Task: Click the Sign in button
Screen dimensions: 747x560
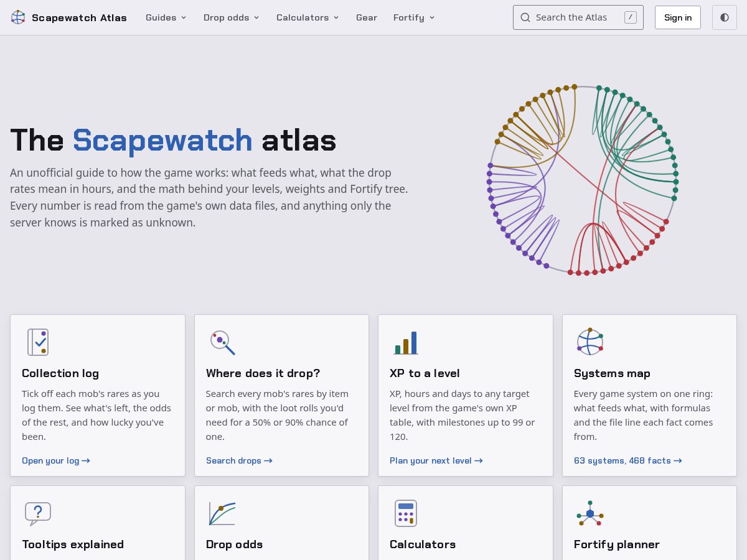Action: pyautogui.click(x=678, y=17)
